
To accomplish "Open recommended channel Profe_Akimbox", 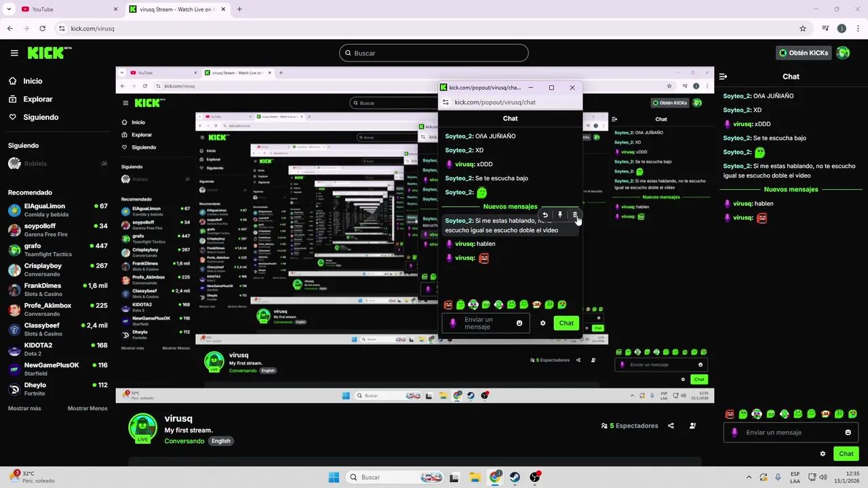I will pyautogui.click(x=58, y=309).
